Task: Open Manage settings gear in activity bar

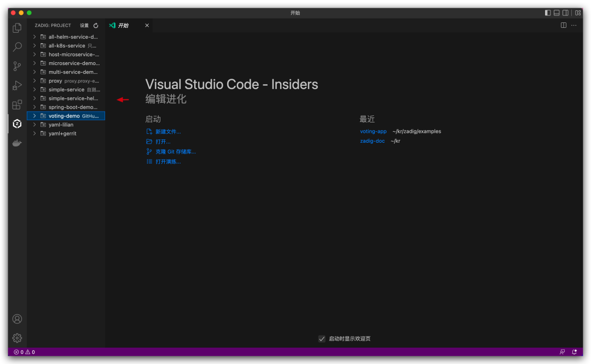Action: coord(16,338)
